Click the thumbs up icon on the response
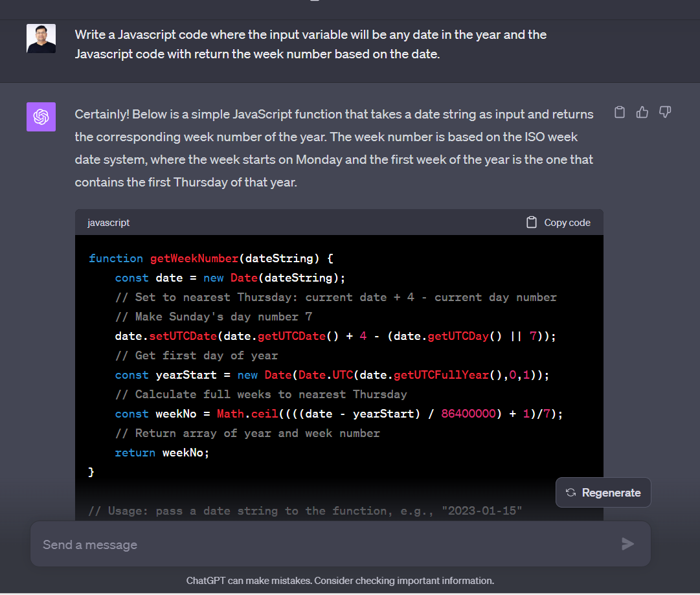Screen dimensions: 700x595 point(642,112)
